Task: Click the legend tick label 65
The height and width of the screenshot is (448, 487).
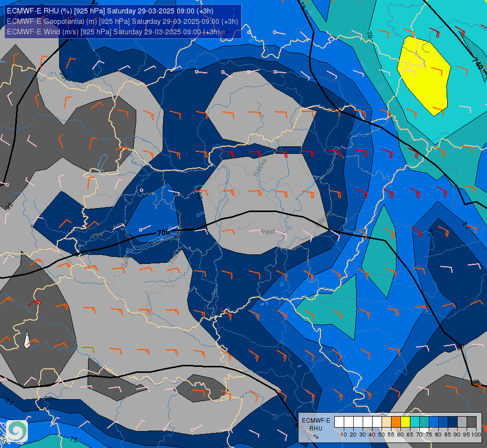Action: point(410,435)
